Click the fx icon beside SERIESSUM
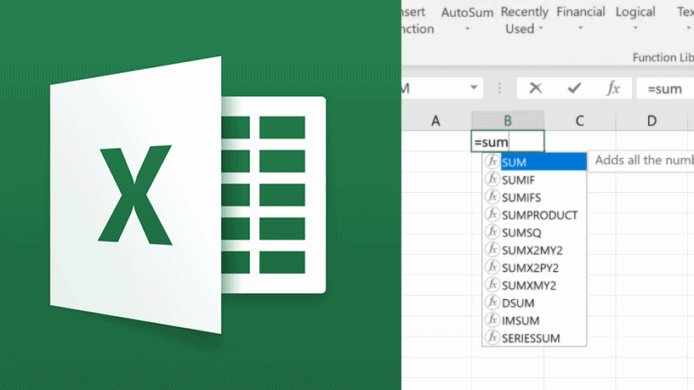This screenshot has height=390, width=694. tap(492, 337)
